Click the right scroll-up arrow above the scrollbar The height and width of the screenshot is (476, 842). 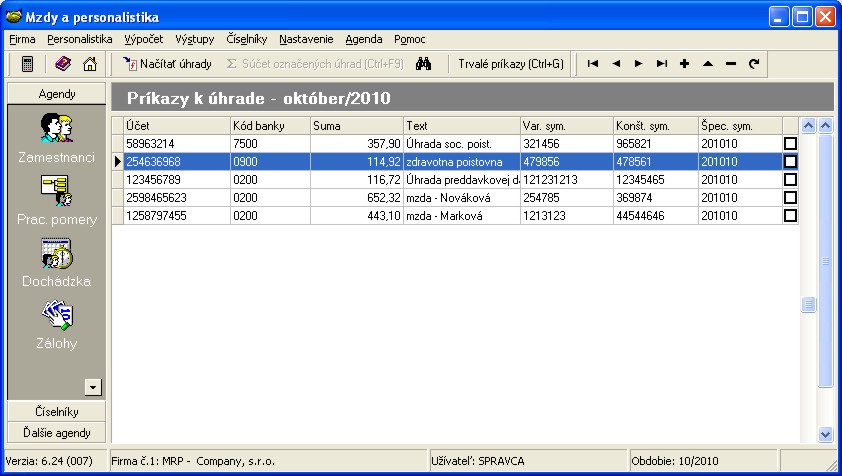[x=825, y=126]
